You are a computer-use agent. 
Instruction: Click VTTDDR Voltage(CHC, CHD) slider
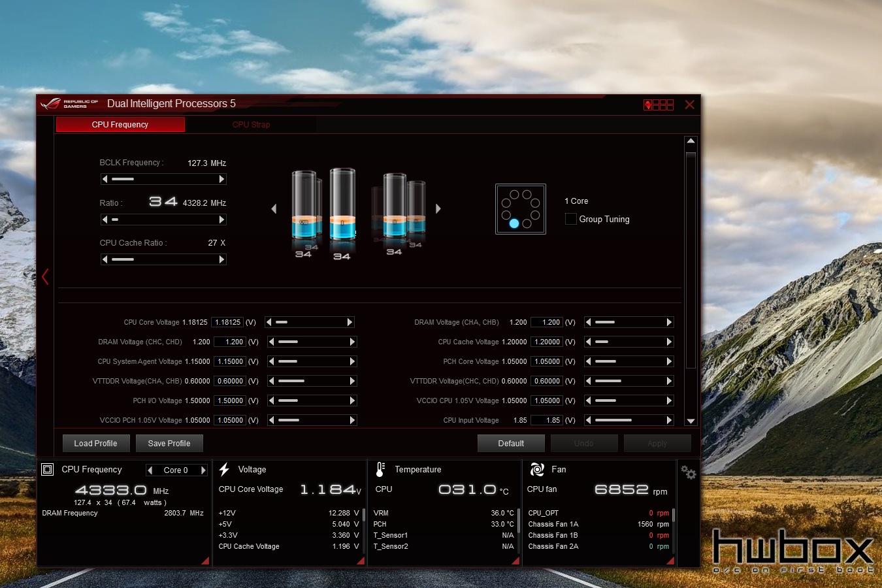629,381
